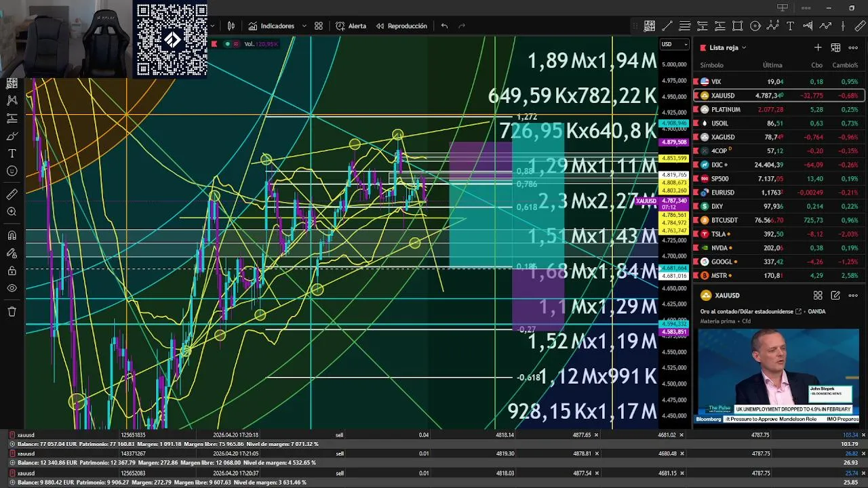This screenshot has height=488, width=868.
Task: Remove drawings with the trash icon
Action: 12,312
